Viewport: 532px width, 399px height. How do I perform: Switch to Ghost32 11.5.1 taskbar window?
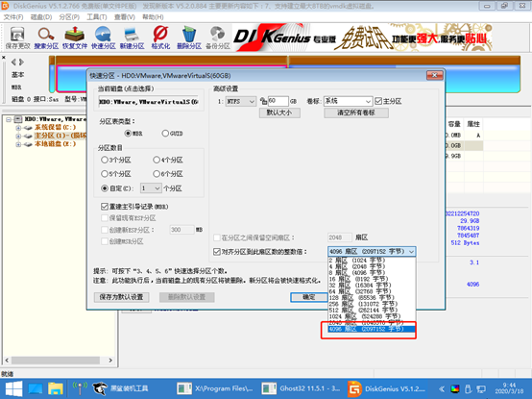point(301,388)
